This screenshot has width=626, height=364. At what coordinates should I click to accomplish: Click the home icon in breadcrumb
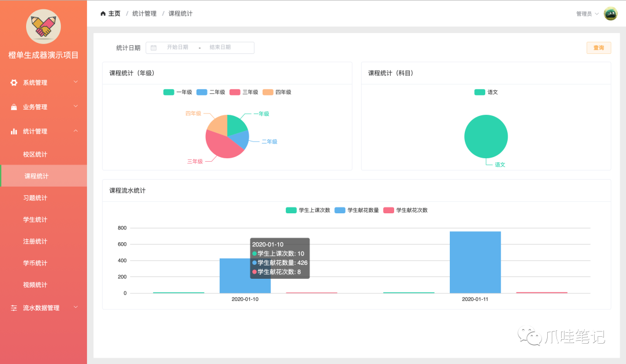(103, 13)
